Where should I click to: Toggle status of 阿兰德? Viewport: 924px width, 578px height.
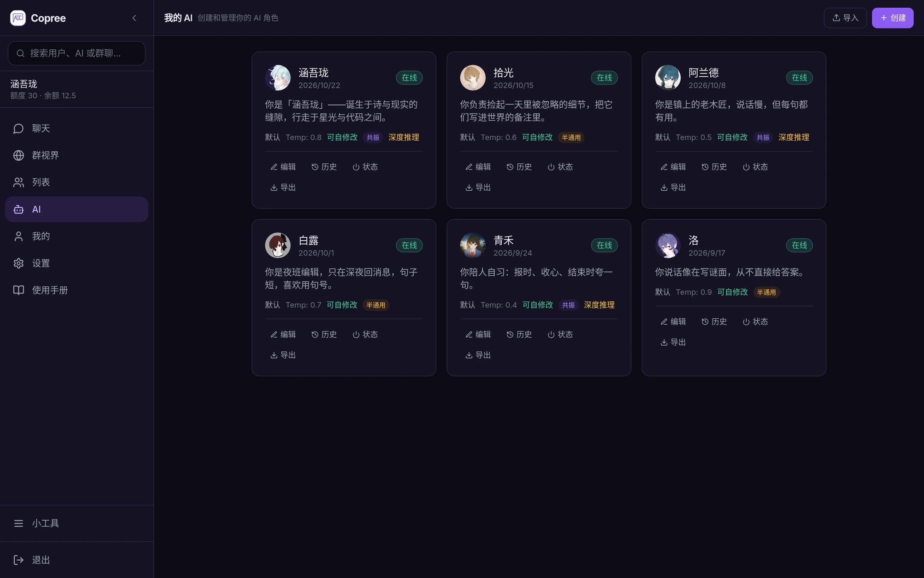(x=755, y=167)
